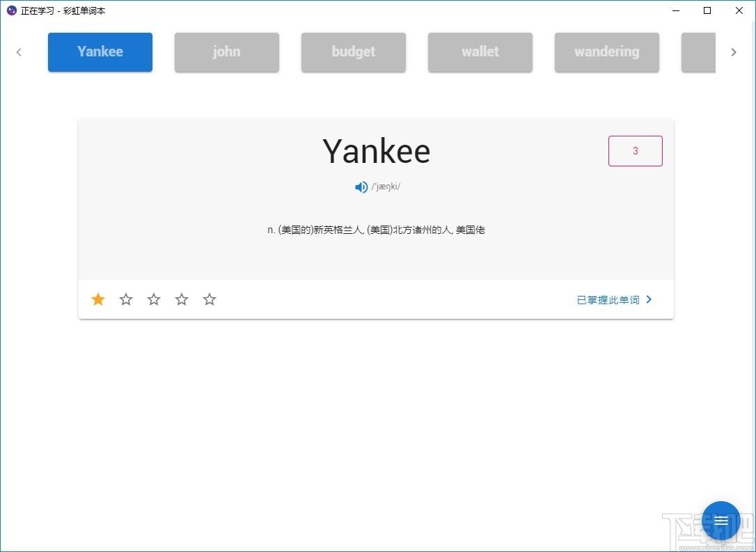This screenshot has height=552, width=756.
Task: Open the wandering word card
Action: point(606,52)
